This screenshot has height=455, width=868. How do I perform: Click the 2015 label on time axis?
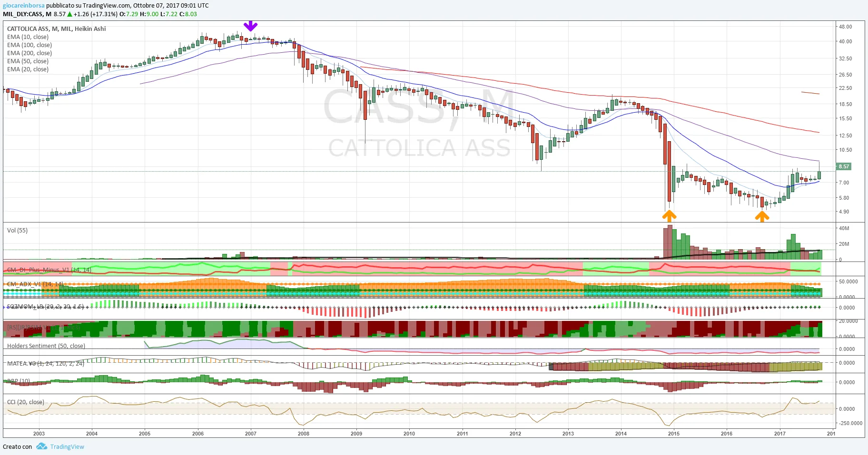pos(673,434)
